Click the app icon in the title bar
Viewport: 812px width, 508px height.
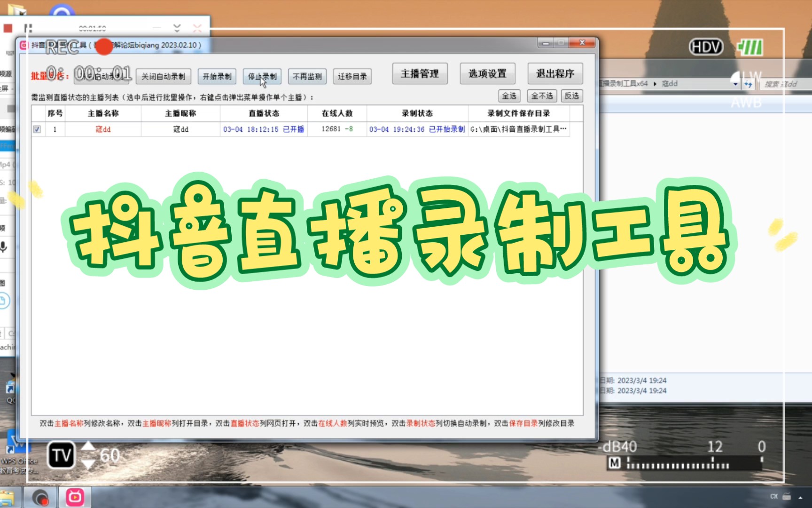[x=24, y=45]
